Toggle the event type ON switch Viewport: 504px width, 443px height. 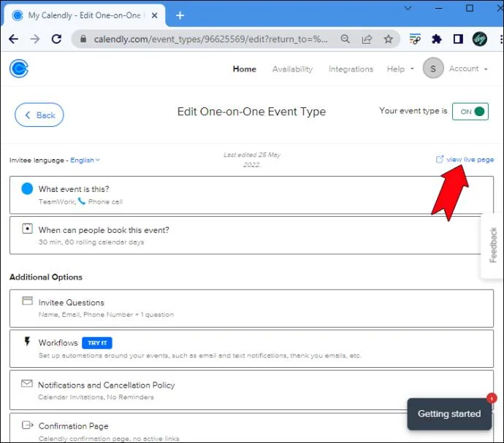click(470, 112)
